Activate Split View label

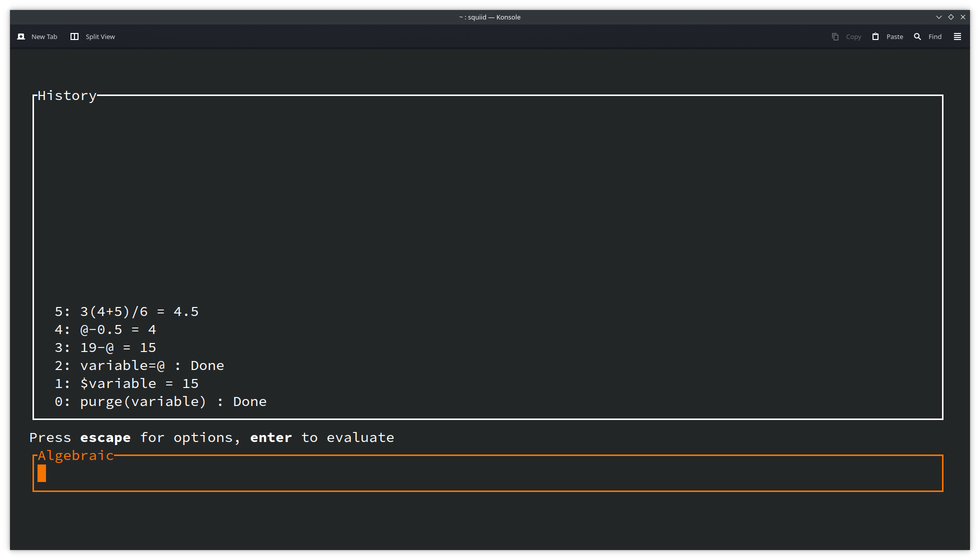click(x=100, y=36)
